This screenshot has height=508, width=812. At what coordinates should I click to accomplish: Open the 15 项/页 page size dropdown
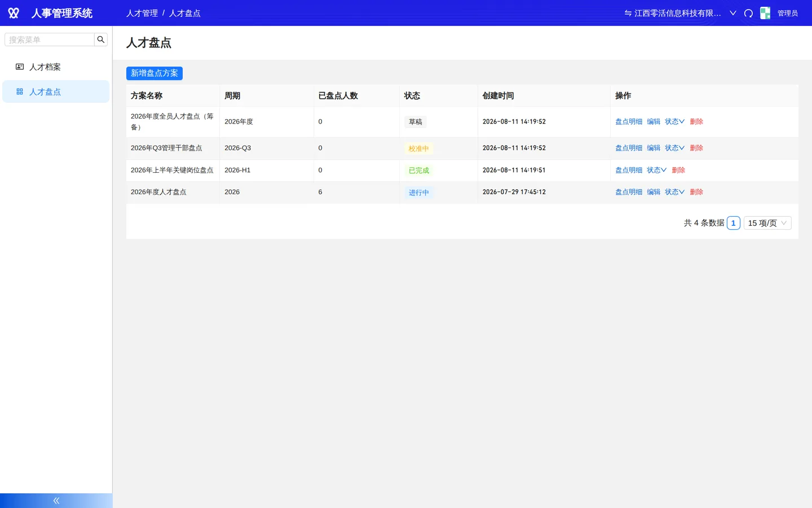[x=767, y=223]
